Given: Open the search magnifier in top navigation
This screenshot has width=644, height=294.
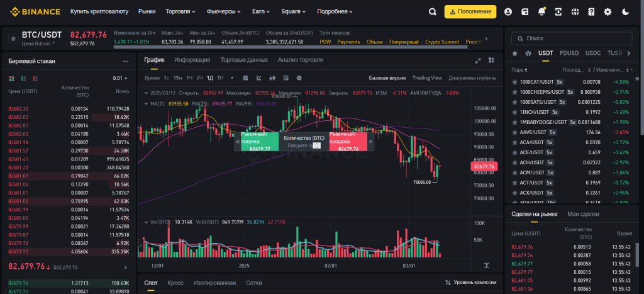Looking at the screenshot, I should click(x=432, y=12).
